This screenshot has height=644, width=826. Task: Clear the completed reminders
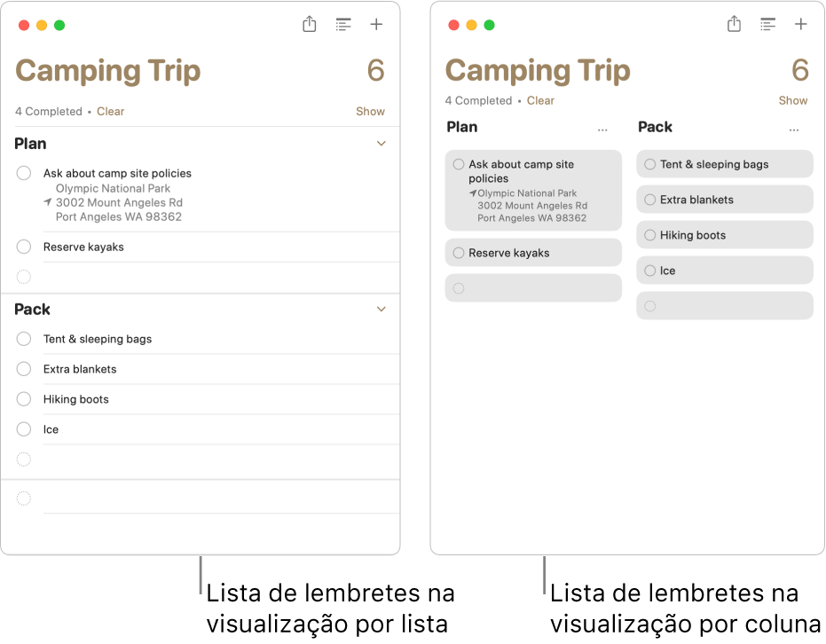tap(110, 111)
